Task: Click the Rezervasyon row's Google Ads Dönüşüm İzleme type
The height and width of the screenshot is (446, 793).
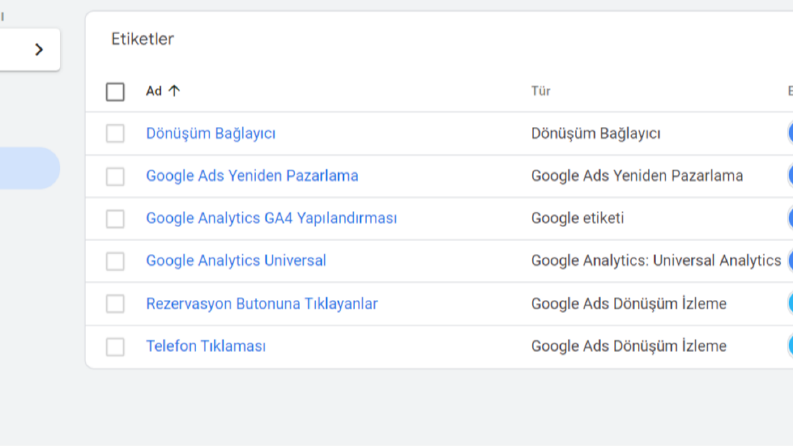Action: pos(629,303)
